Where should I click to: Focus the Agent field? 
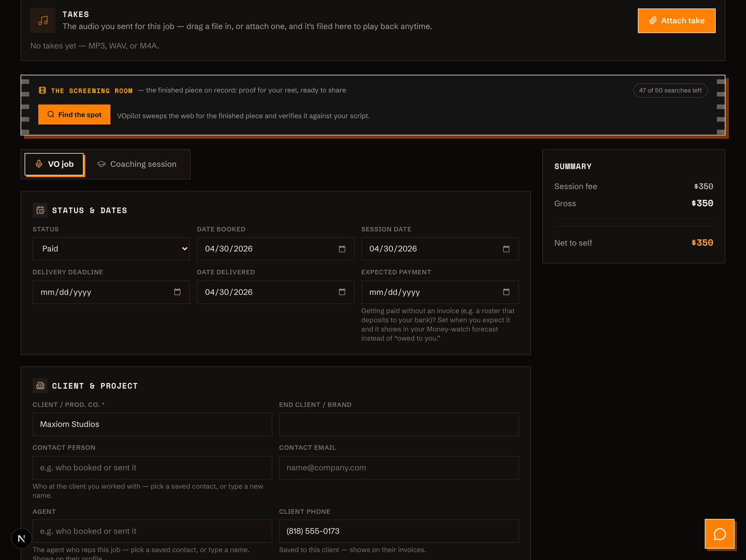tap(152, 531)
